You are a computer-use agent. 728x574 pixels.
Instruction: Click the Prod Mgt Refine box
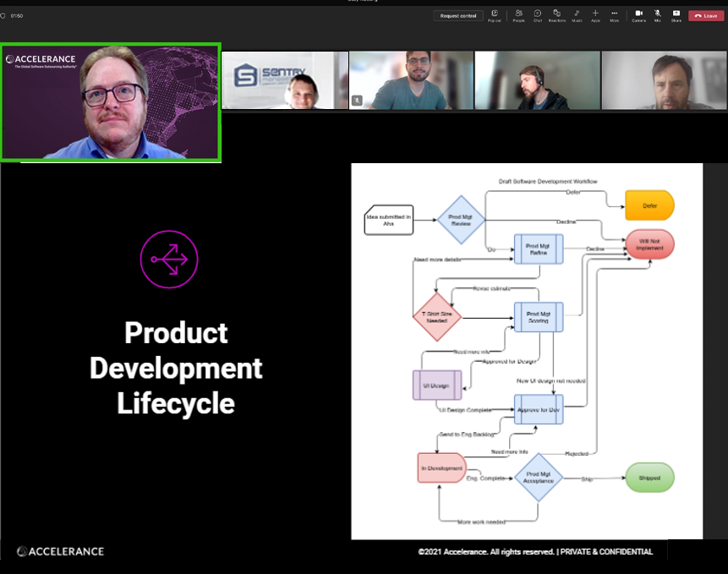(x=539, y=249)
